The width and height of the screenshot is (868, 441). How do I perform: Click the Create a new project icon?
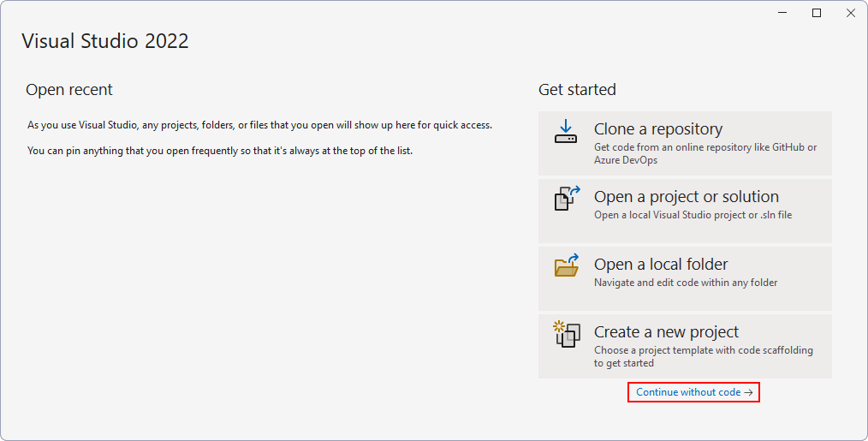pyautogui.click(x=567, y=333)
